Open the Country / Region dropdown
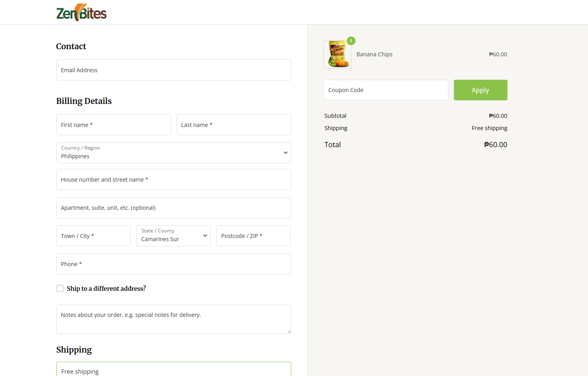The height and width of the screenshot is (376, 588). [173, 153]
